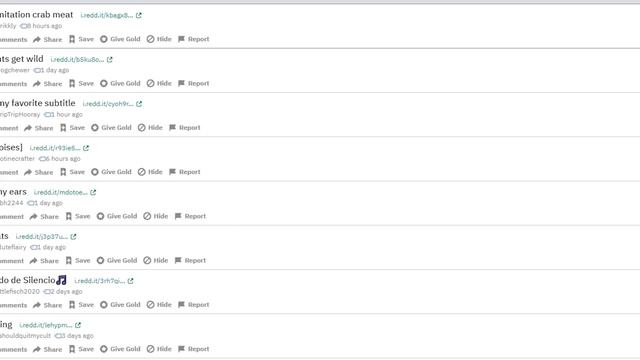Save the post with link i.redd.it/j3p37u
Image resolution: width=640 pixels, height=360 pixels.
78,260
